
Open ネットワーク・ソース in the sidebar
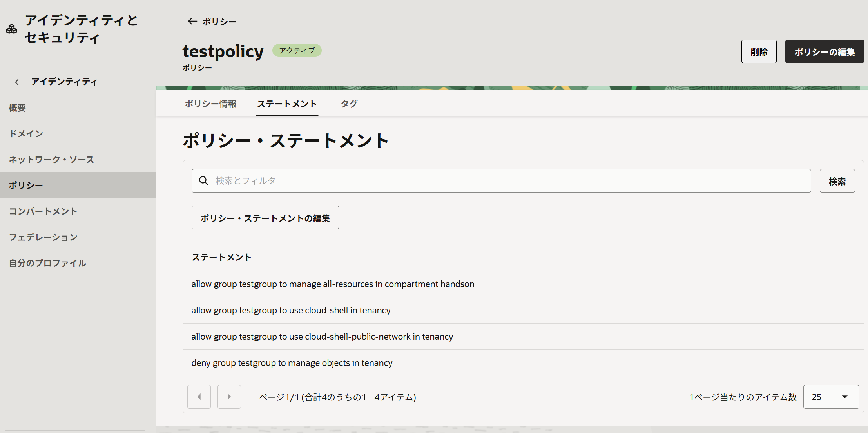point(51,160)
